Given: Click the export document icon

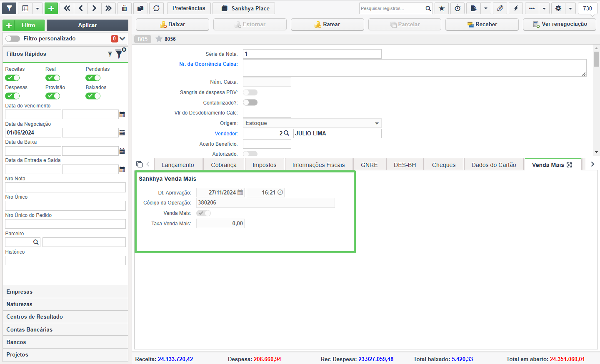Looking at the screenshot, I should (473, 8).
